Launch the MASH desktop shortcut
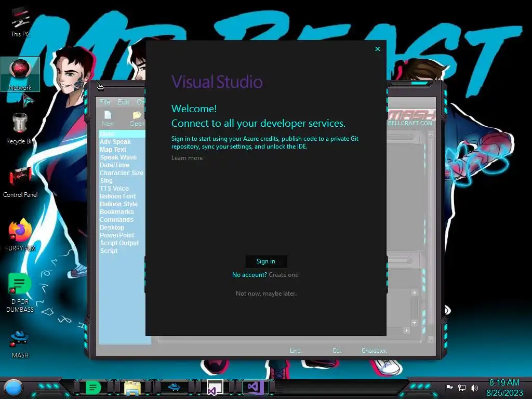532x399 pixels. click(20, 344)
